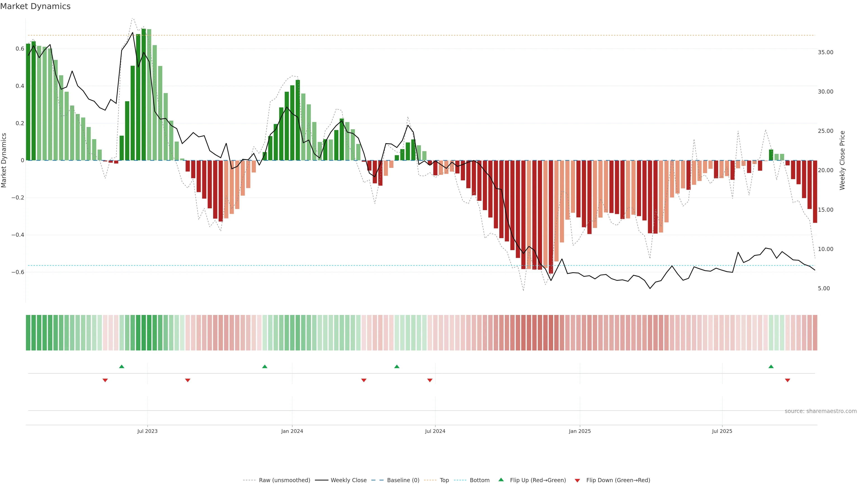
Task: Click the green triangle icon in the legend
Action: (x=501, y=480)
